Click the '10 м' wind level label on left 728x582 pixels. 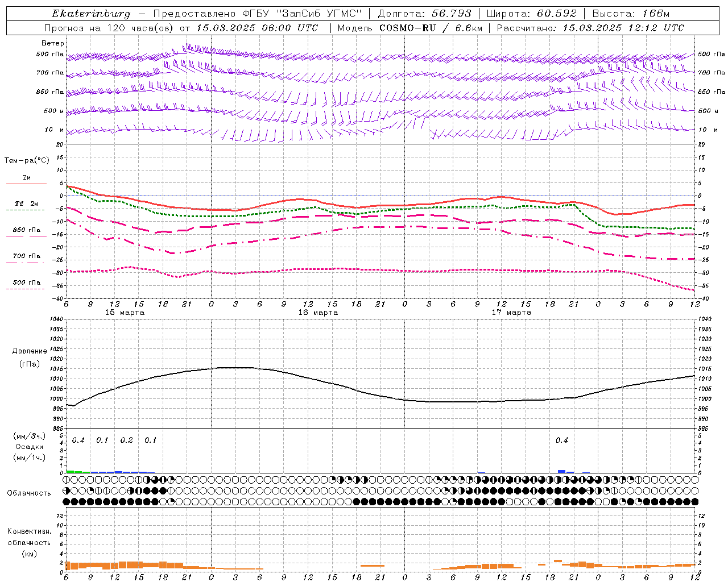[55, 130]
